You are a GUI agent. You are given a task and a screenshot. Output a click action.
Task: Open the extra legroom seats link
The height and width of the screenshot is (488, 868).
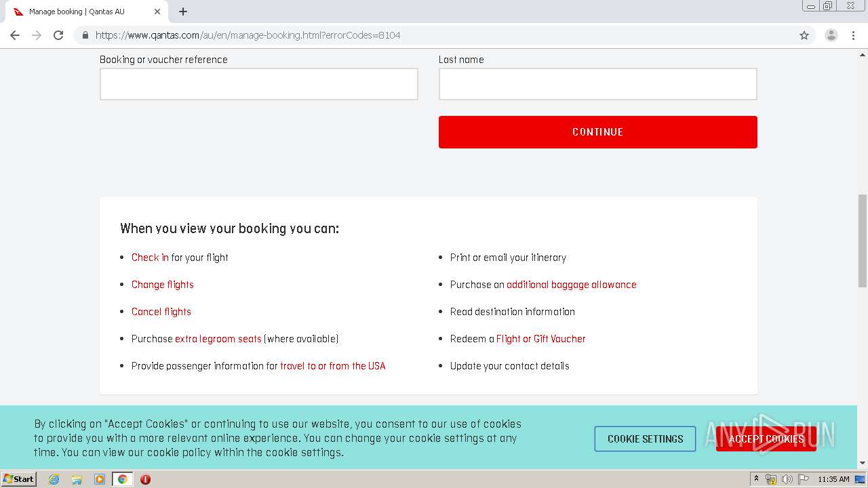pos(218,339)
